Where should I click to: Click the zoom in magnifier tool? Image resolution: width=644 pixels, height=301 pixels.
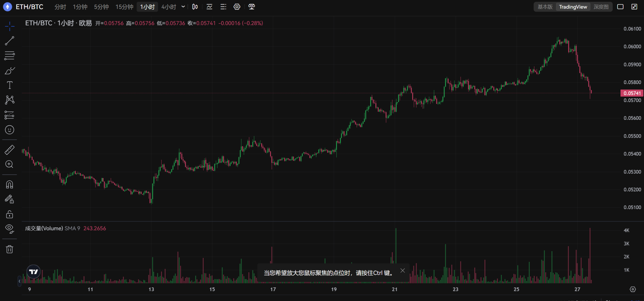9,164
